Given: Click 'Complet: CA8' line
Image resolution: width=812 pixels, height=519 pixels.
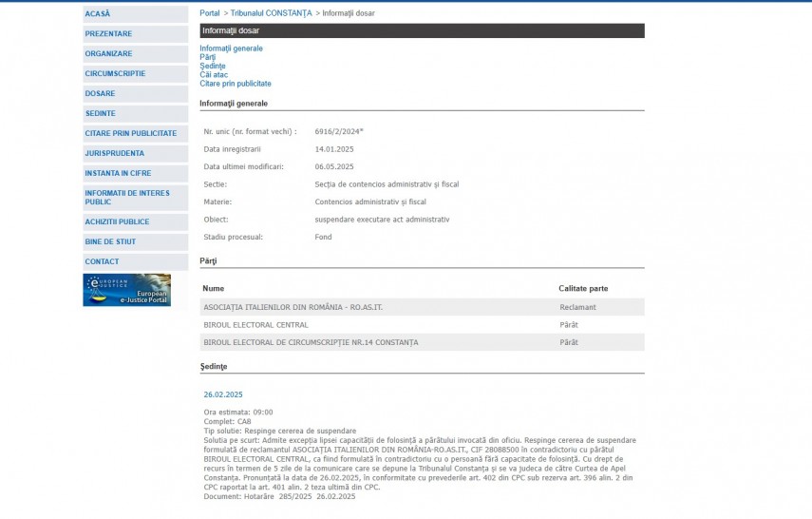Looking at the screenshot, I should [227, 421].
